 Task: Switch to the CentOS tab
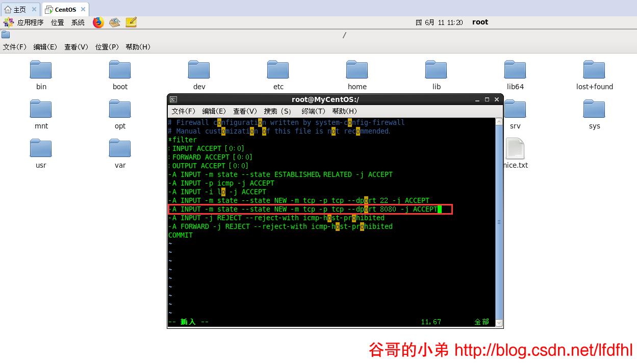(x=65, y=9)
